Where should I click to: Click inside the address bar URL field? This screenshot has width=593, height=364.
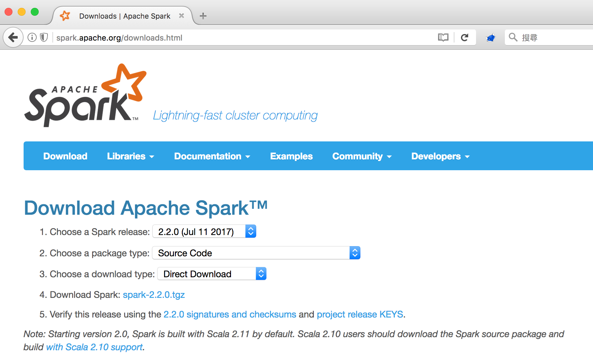(197, 37)
